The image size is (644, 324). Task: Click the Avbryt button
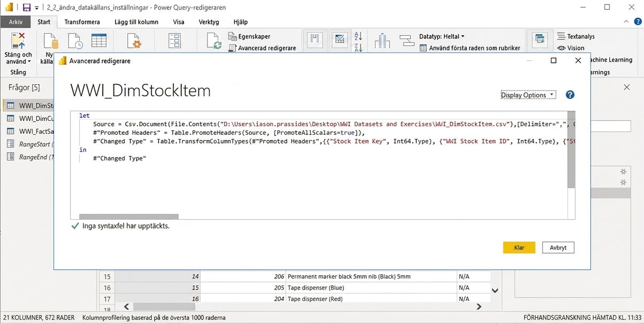point(558,248)
